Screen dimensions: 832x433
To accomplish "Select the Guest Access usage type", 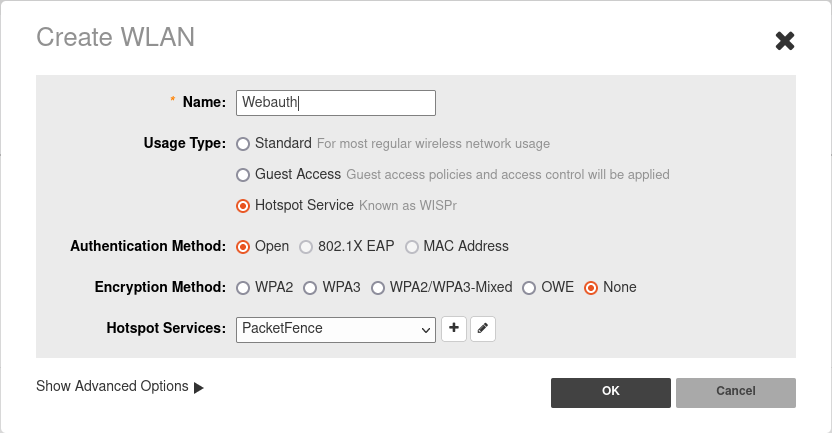I will 243,175.
